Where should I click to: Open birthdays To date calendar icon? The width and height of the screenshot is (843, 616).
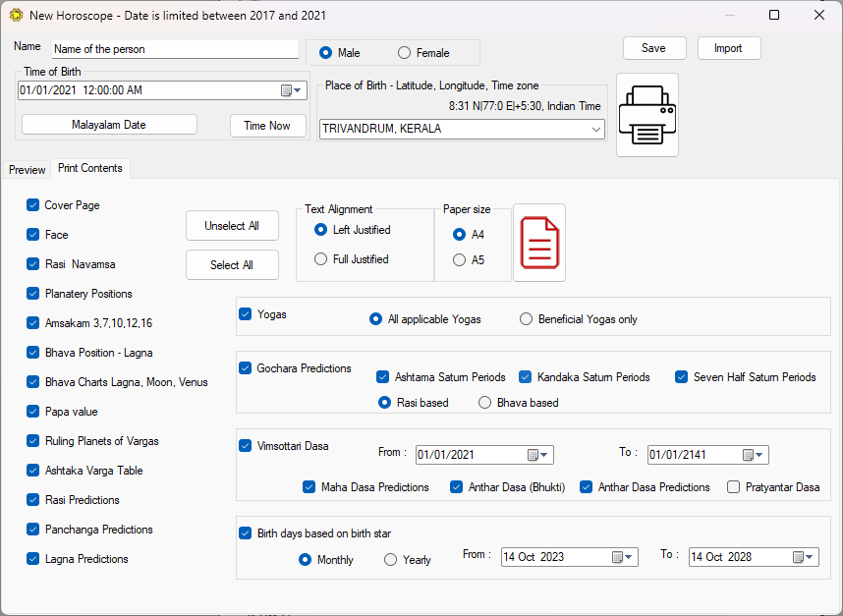(804, 557)
